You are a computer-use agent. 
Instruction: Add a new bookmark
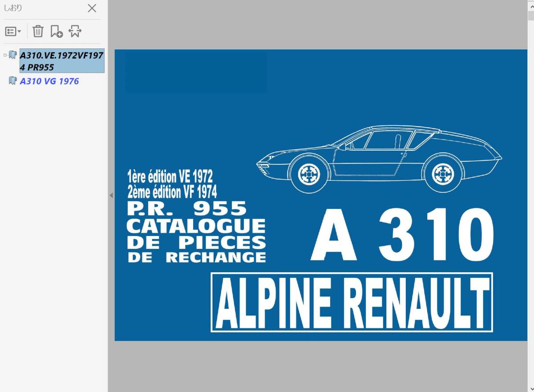point(57,32)
